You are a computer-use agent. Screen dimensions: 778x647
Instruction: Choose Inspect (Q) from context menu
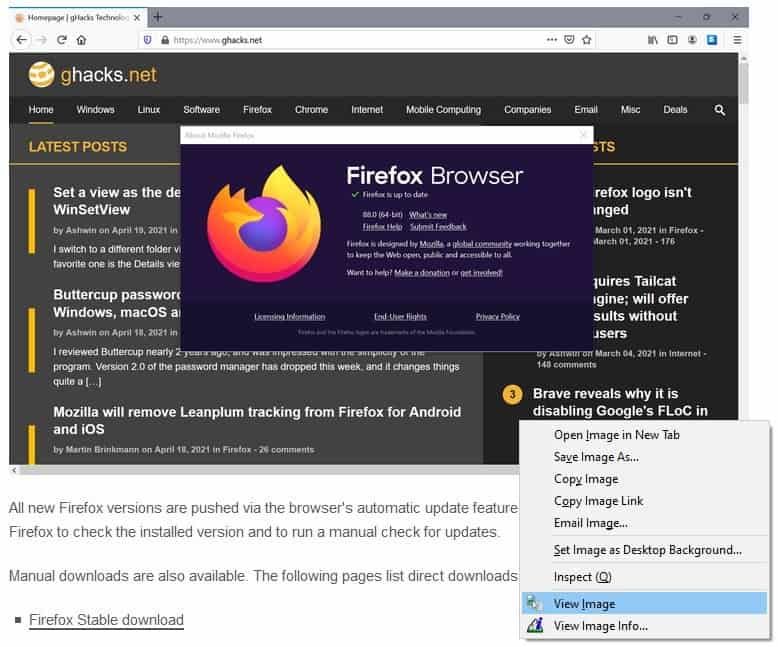click(x=645, y=577)
